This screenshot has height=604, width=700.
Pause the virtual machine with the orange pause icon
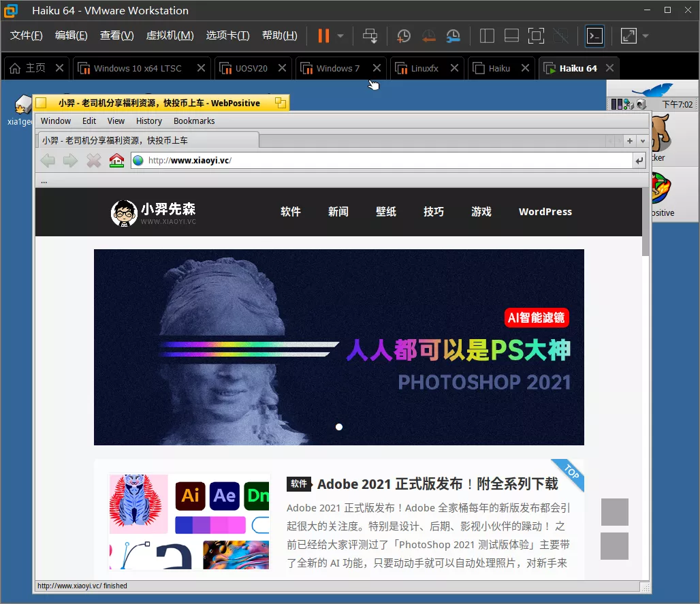click(323, 35)
